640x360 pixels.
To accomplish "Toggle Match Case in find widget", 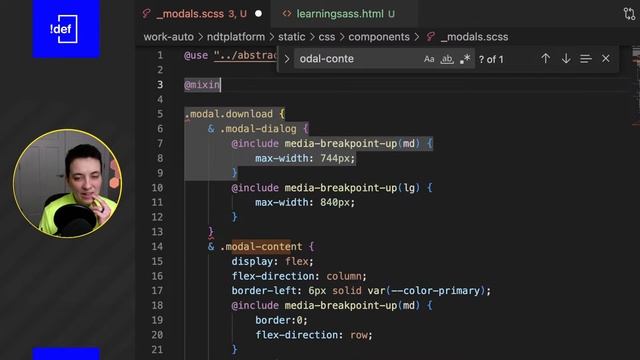I will pos(429,59).
